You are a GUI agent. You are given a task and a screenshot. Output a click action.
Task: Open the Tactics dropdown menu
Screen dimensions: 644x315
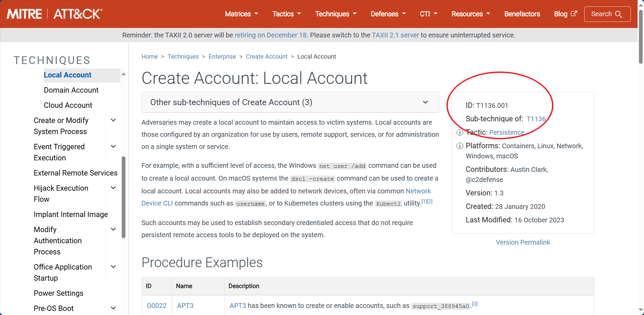pyautogui.click(x=287, y=14)
